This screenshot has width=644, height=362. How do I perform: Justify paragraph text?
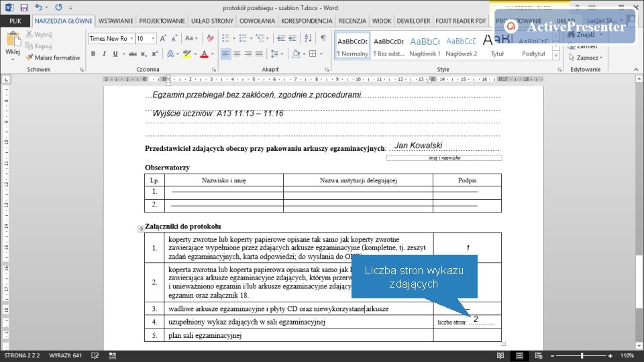pos(259,54)
